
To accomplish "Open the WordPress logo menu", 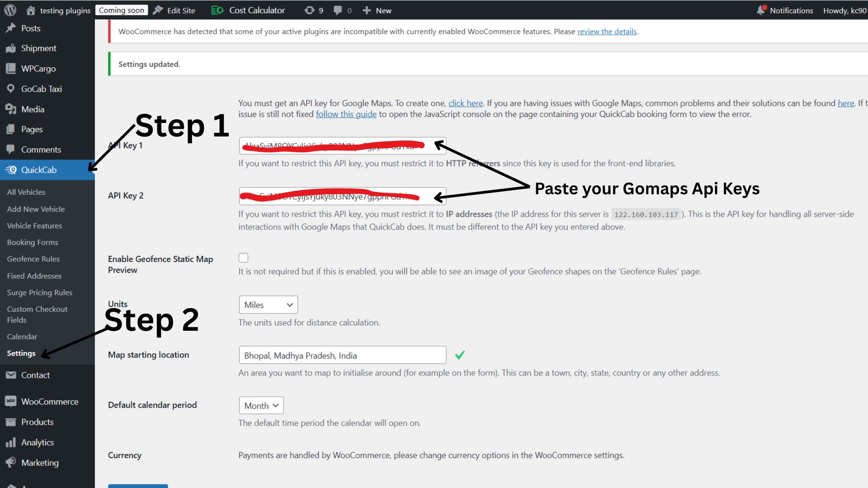I will pyautogui.click(x=10, y=10).
